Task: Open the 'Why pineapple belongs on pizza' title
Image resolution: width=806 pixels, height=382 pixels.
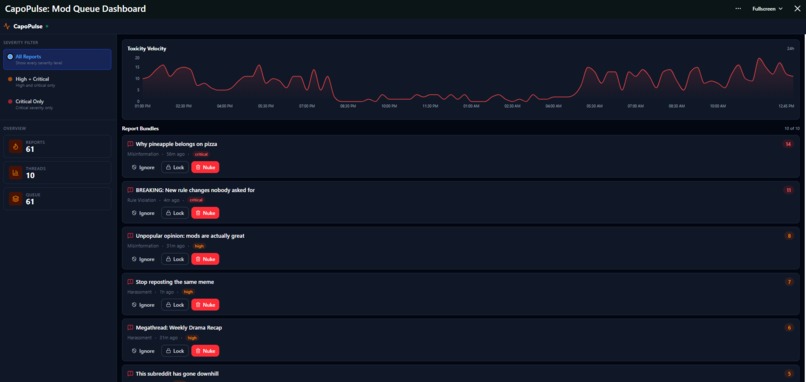Action: tap(176, 144)
